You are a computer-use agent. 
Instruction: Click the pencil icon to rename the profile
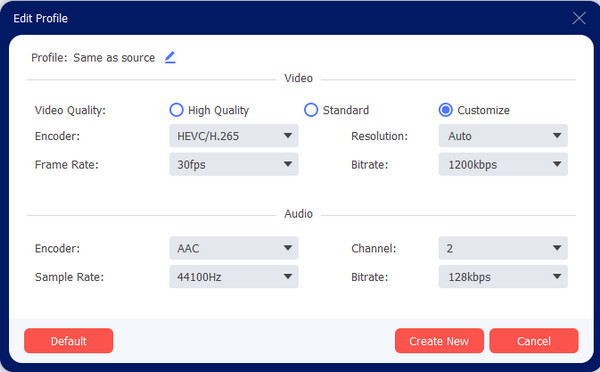point(170,57)
